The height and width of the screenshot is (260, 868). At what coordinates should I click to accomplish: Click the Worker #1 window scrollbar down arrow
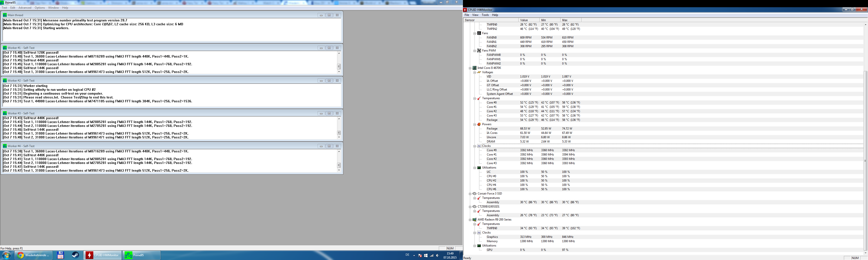click(339, 72)
